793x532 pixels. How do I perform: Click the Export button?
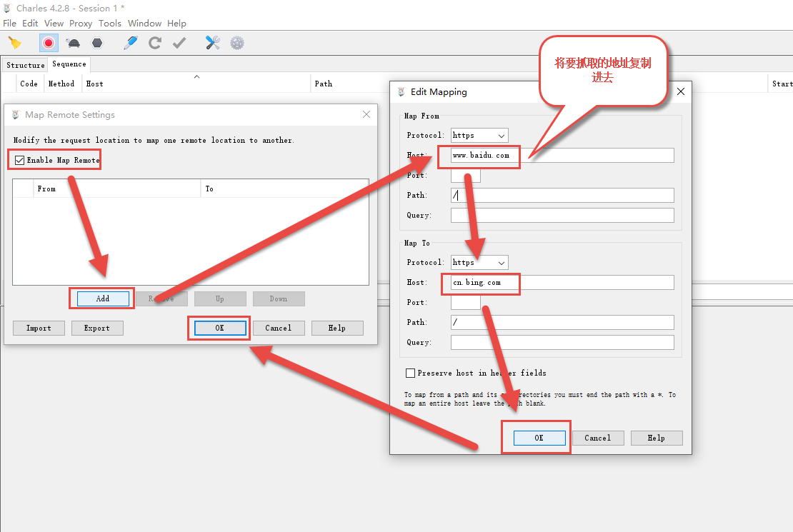tap(96, 328)
